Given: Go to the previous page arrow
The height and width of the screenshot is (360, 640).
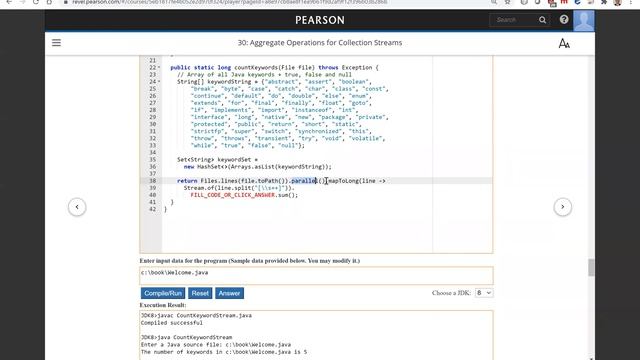Looking at the screenshot, I should click(77, 207).
